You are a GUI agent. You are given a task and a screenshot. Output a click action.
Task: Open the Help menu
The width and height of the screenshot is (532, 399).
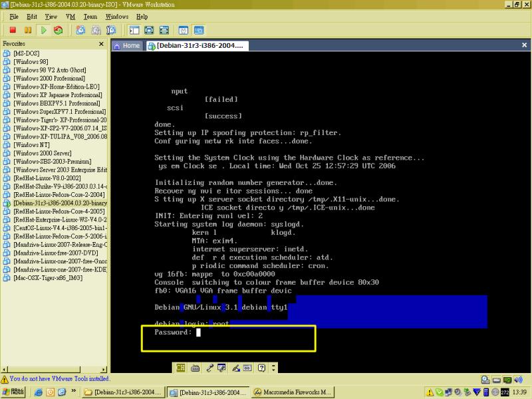[x=142, y=17]
